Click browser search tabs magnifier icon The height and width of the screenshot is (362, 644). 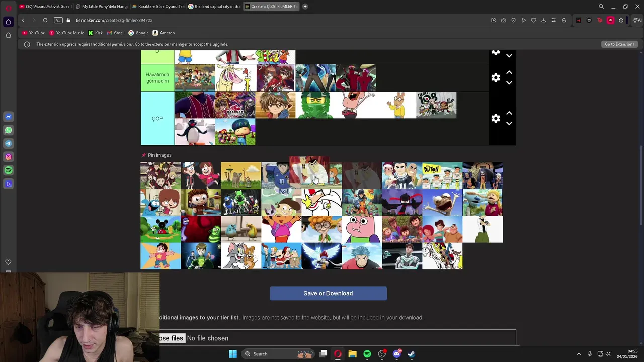(x=601, y=6)
